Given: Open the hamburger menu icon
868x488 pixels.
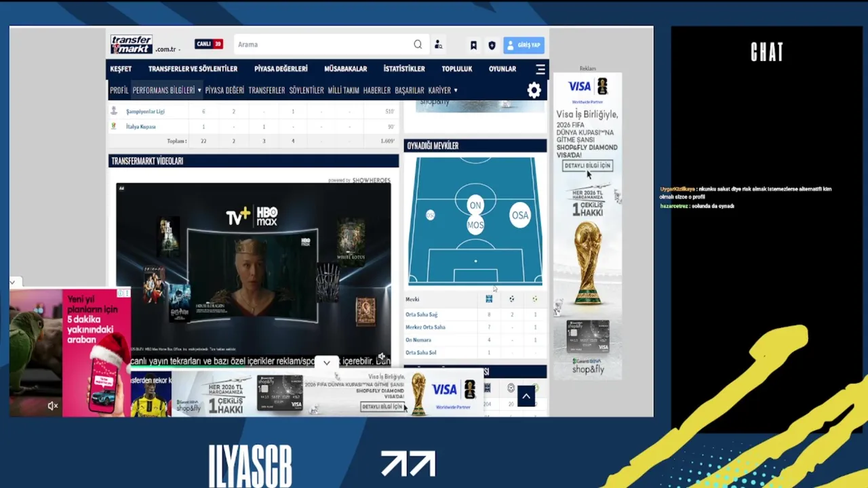Looking at the screenshot, I should click(540, 69).
